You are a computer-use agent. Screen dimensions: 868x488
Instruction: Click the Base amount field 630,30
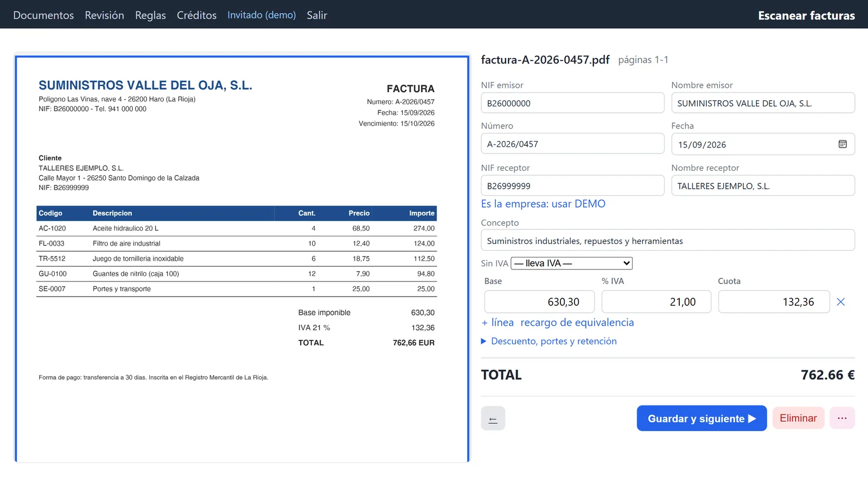pos(539,301)
